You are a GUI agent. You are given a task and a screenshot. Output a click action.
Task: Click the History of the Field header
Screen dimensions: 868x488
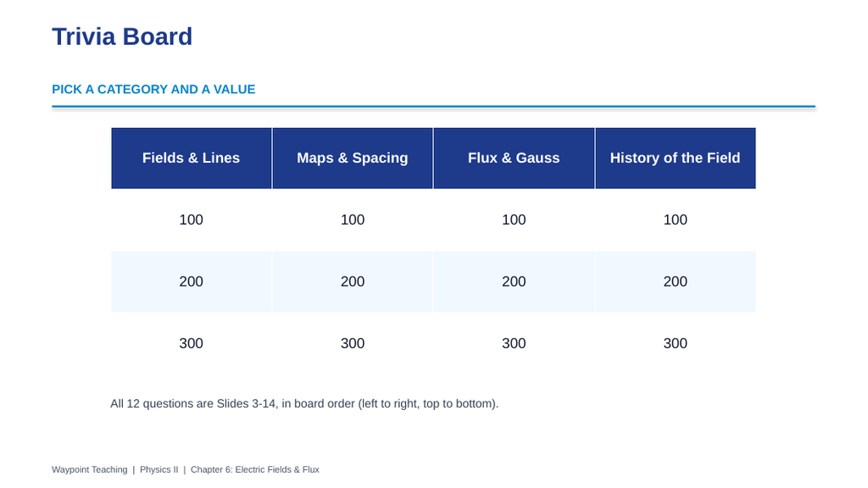(x=676, y=158)
